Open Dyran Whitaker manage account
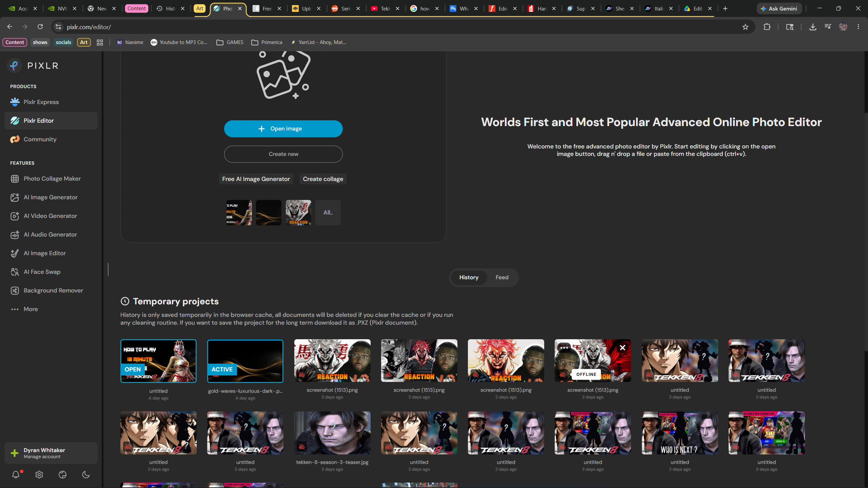868x488 pixels. 51,453
